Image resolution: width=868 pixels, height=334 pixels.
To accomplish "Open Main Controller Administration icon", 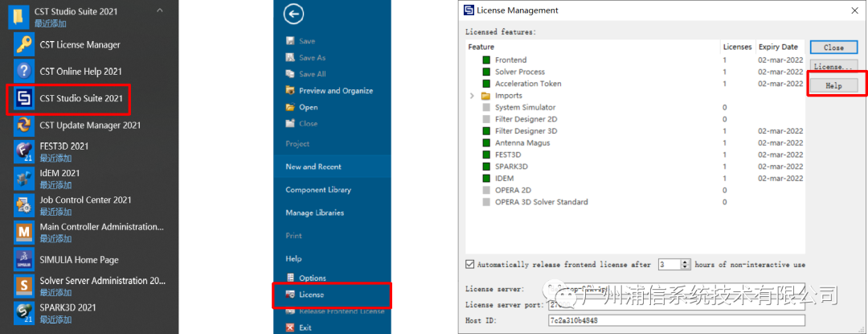I will 24,232.
